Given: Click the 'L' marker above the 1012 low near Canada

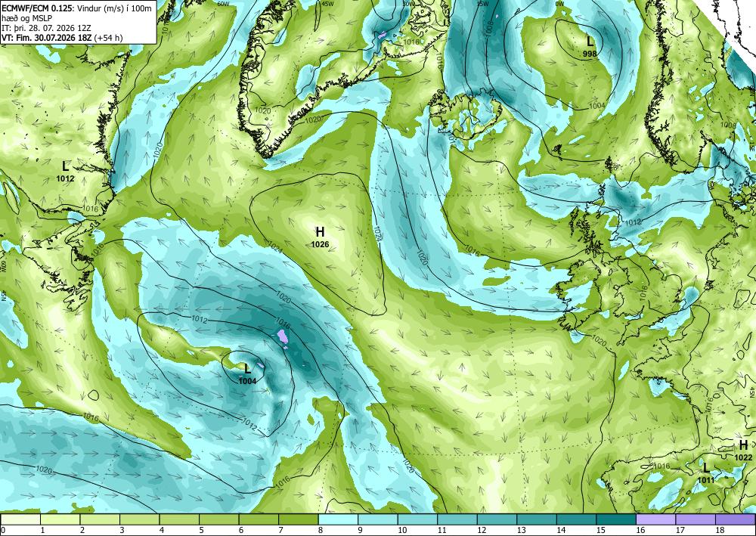Looking at the screenshot, I should (x=66, y=166).
